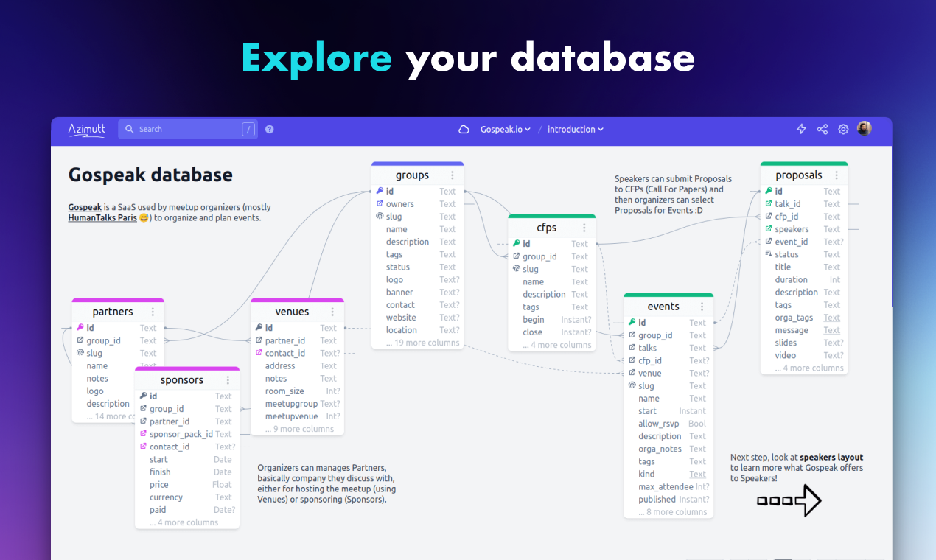Click fingerprint icon of cfps slug
The width and height of the screenshot is (936, 560).
pyautogui.click(x=517, y=269)
